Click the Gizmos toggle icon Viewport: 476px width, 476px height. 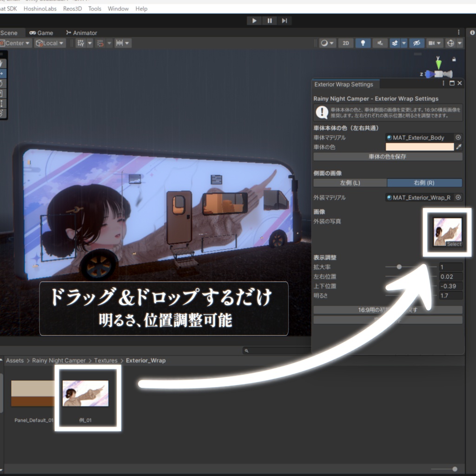450,43
